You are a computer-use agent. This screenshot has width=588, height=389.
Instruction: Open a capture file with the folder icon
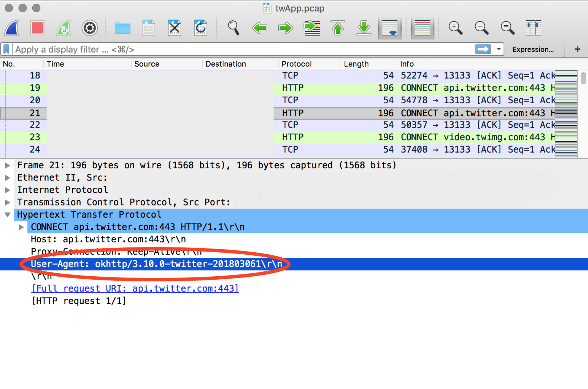(x=123, y=28)
